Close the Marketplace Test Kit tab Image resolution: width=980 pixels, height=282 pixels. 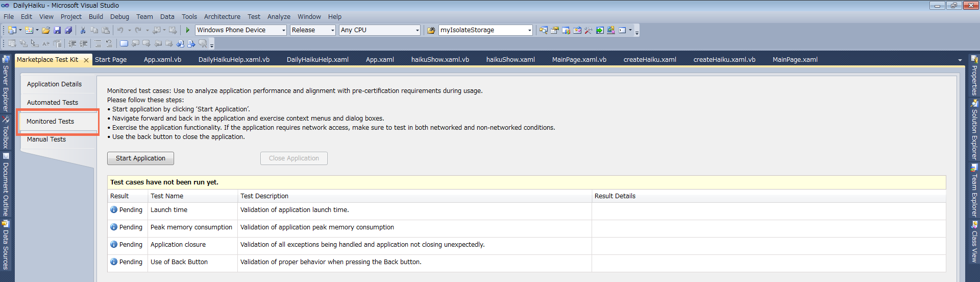pos(86,60)
